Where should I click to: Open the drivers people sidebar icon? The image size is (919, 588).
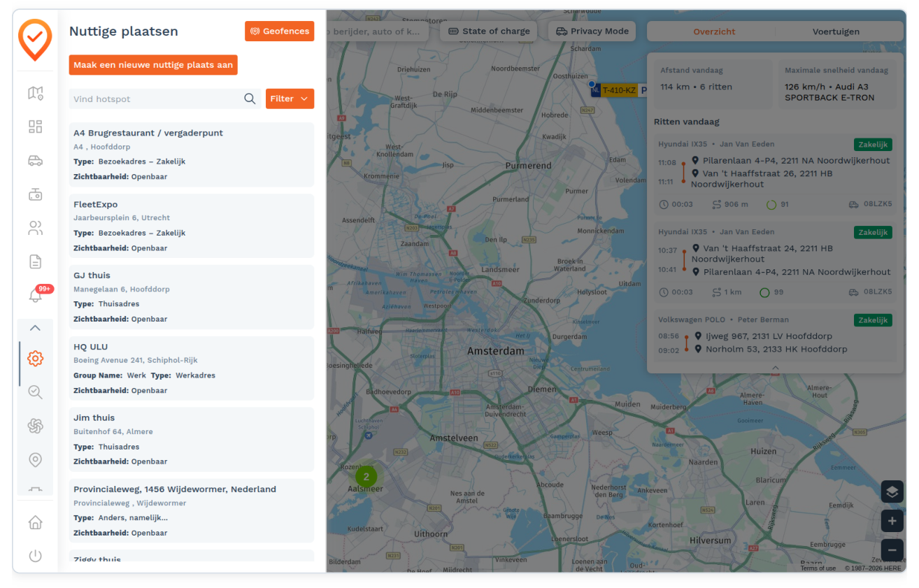tap(35, 228)
